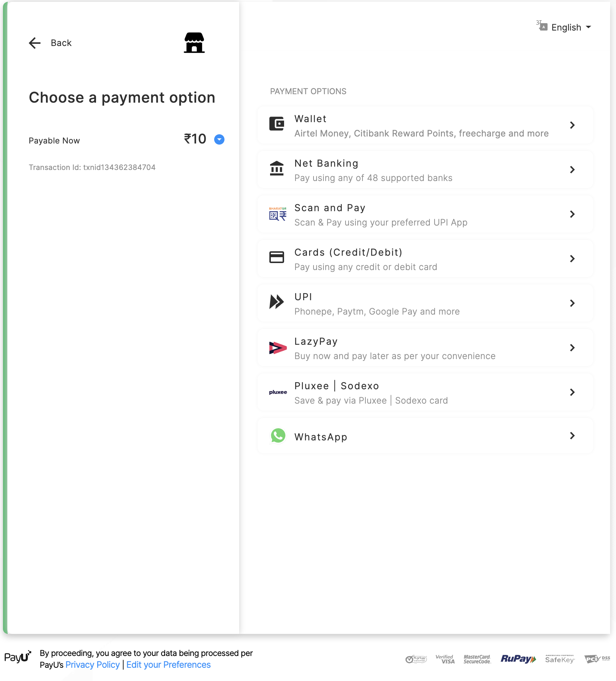Click the PayU logo

point(18,657)
